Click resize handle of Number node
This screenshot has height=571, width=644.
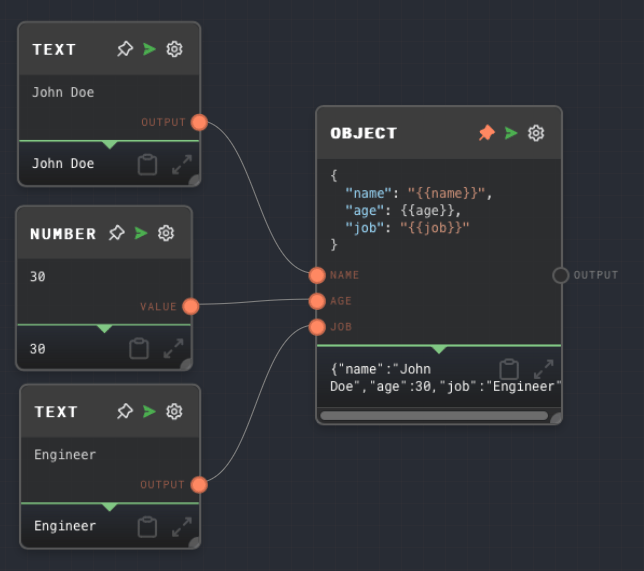(x=186, y=364)
